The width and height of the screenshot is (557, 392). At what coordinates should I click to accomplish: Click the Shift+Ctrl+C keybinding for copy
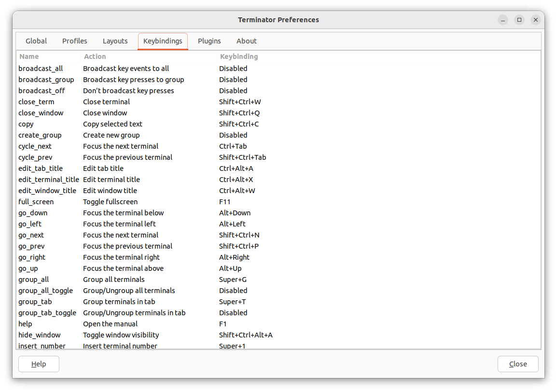[239, 124]
